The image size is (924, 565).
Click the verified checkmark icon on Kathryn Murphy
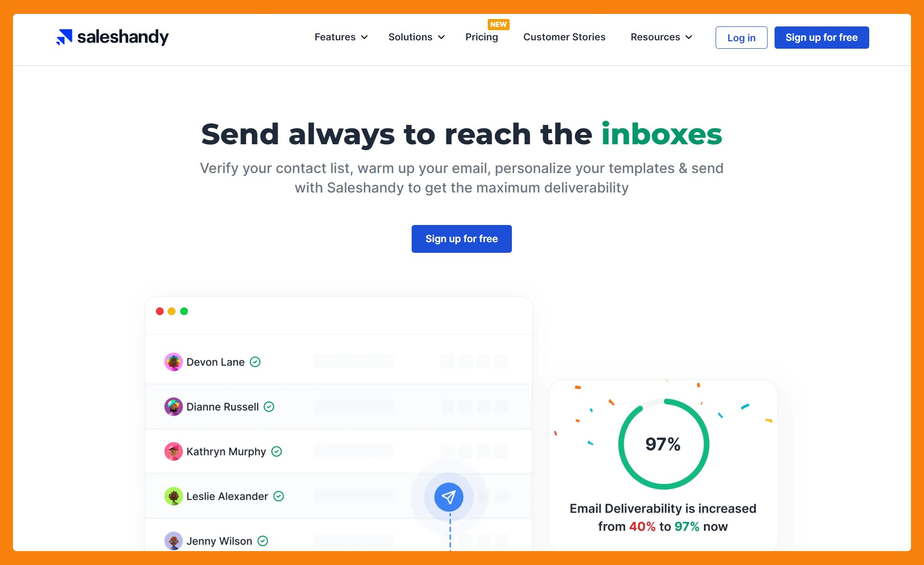click(x=278, y=451)
